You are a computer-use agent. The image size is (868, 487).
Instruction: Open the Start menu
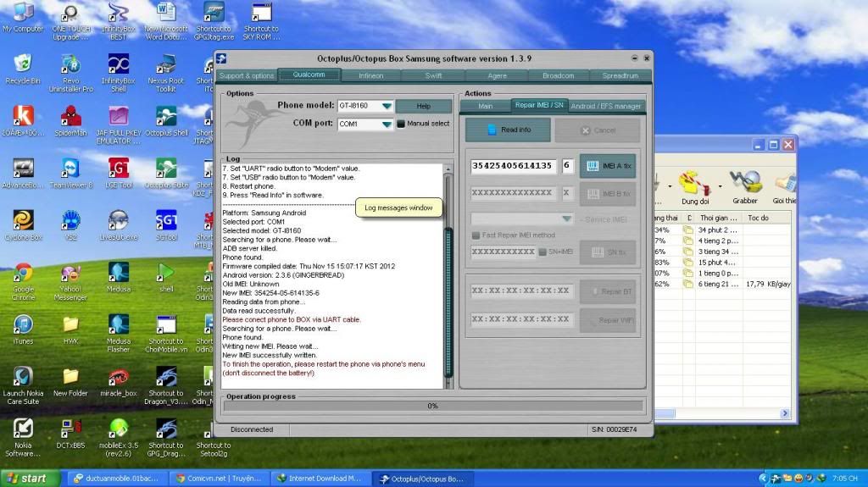31,479
